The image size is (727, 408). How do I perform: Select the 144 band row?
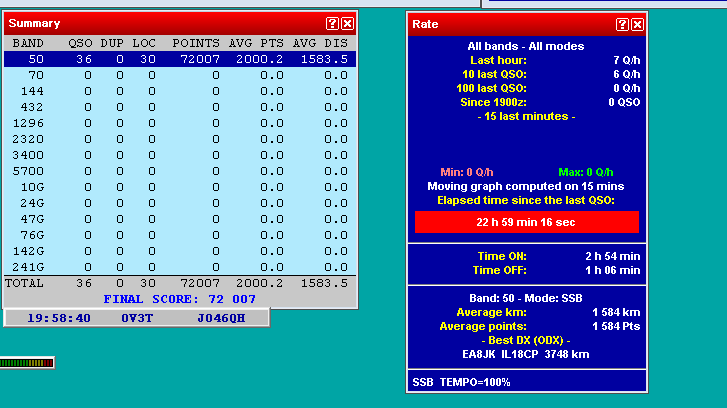[180, 91]
